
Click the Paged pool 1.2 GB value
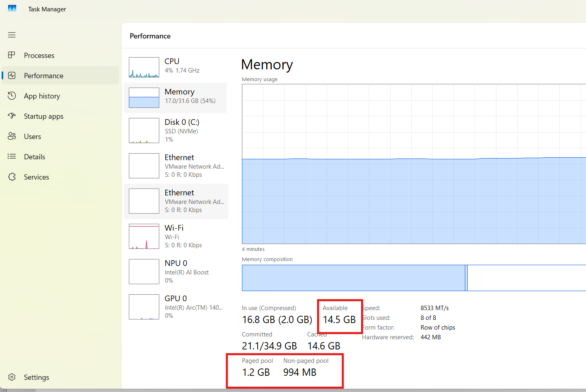(x=256, y=372)
